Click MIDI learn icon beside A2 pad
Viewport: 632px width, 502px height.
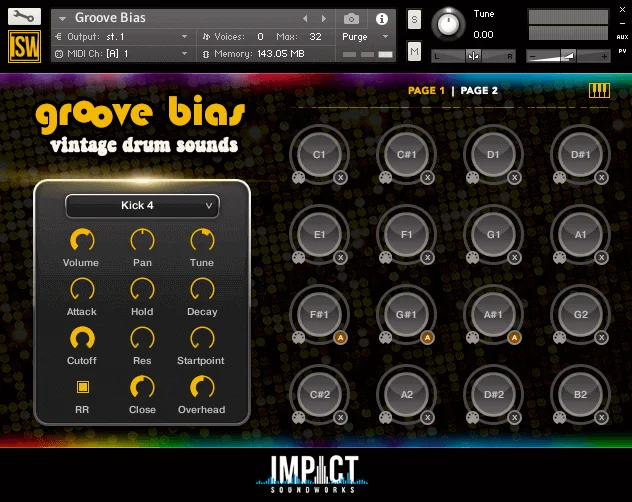[385, 418]
